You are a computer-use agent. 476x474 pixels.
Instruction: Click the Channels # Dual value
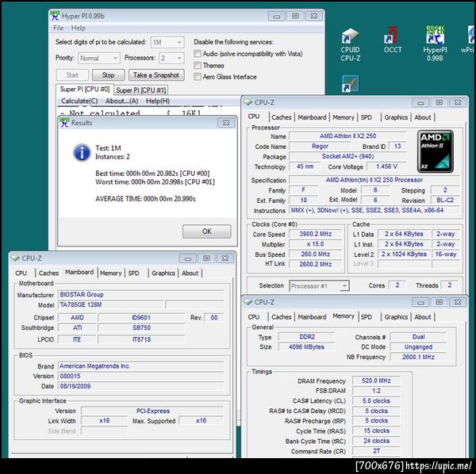pos(418,337)
